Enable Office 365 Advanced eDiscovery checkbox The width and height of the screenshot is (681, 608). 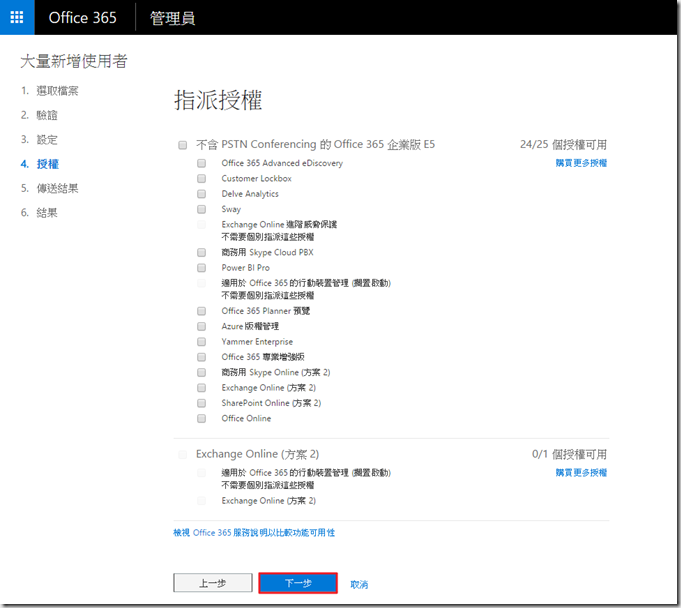click(201, 163)
